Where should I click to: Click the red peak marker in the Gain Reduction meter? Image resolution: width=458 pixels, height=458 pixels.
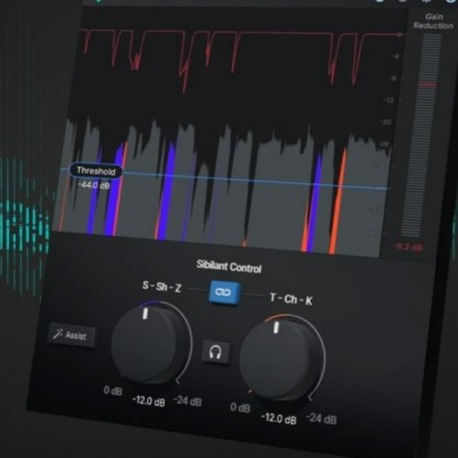coord(428,85)
